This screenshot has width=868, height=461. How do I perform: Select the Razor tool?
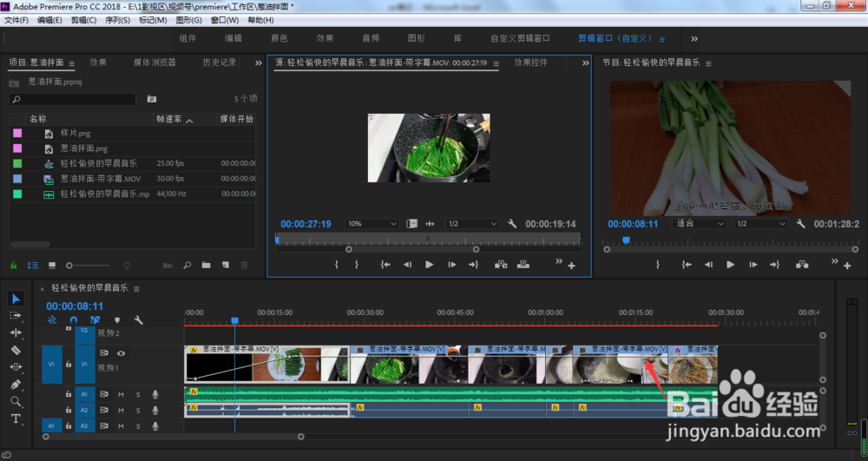point(16,350)
